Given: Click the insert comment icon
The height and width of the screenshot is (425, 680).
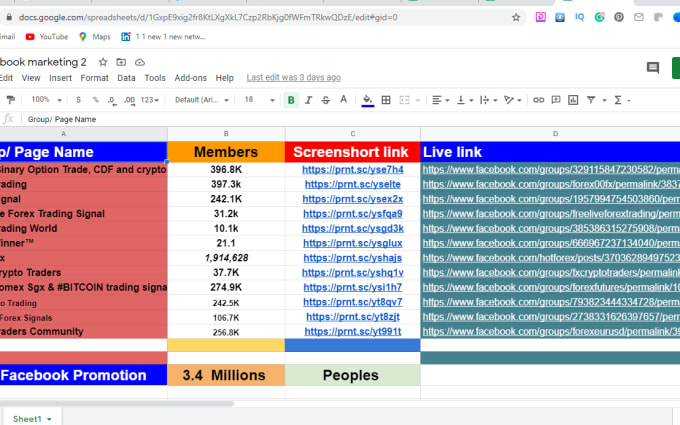Looking at the screenshot, I should click(x=556, y=100).
